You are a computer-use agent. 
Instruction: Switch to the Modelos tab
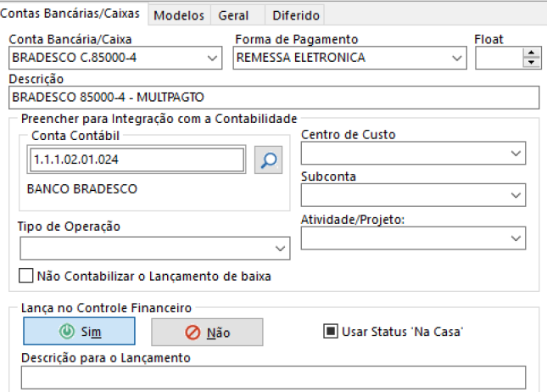point(180,15)
